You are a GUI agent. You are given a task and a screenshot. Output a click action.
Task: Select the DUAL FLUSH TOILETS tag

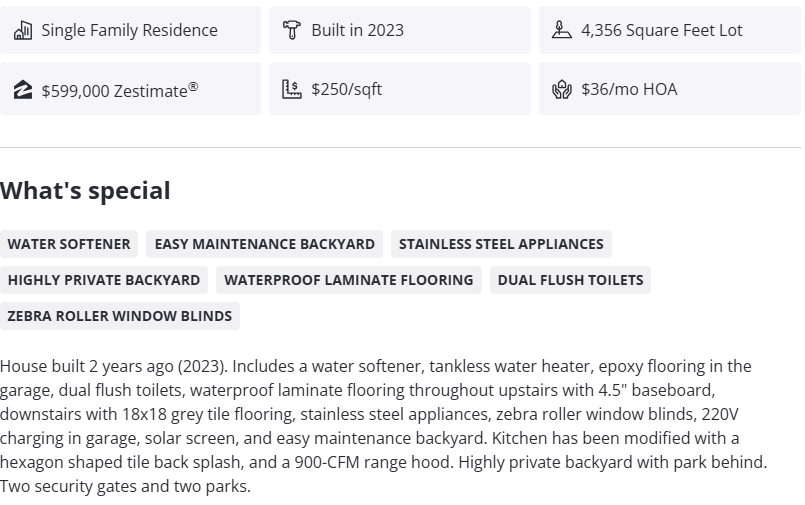(x=570, y=280)
